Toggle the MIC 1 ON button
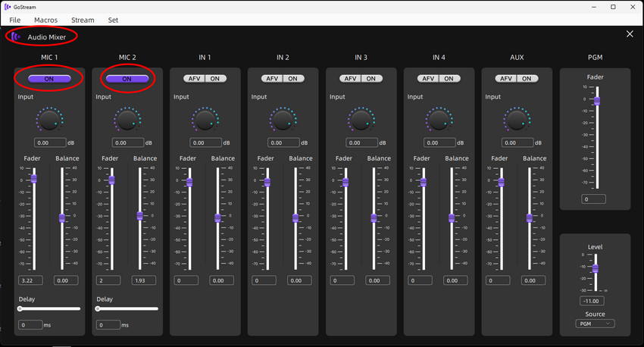Viewport: 644px width, 347px height. (49, 79)
